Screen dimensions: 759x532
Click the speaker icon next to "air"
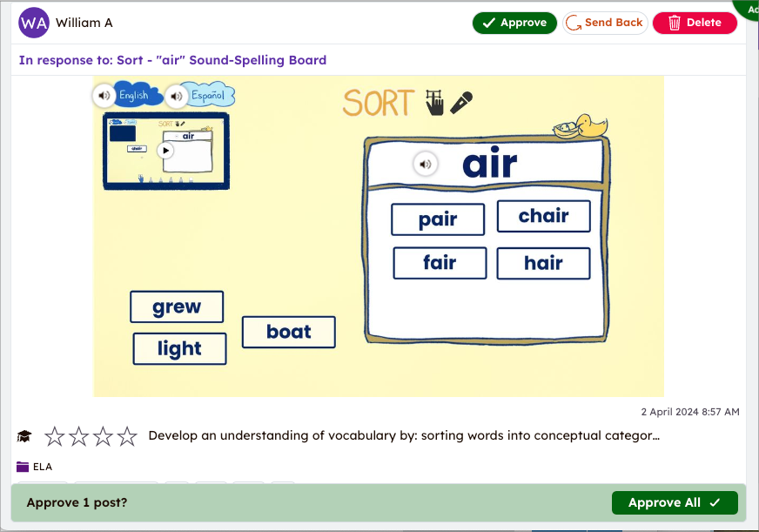pyautogui.click(x=425, y=163)
